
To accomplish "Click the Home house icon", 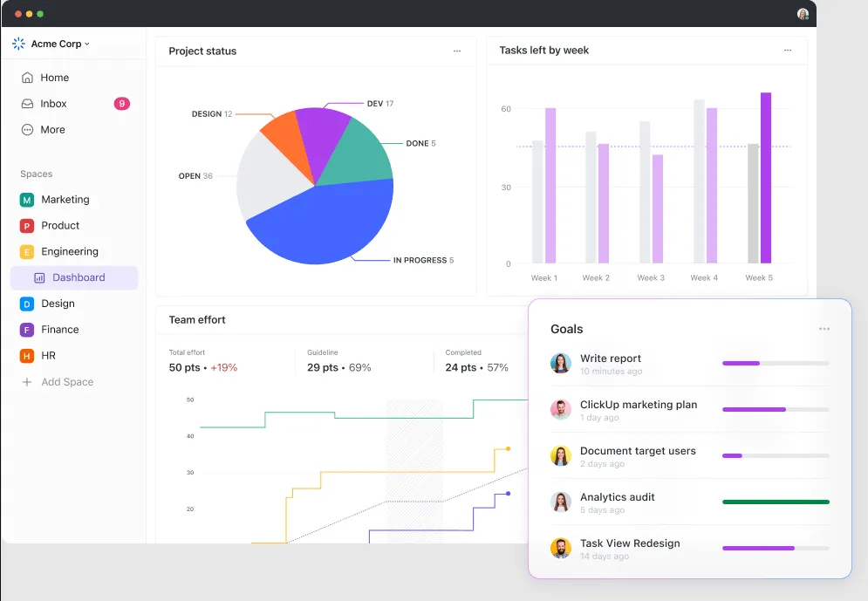I will click(27, 78).
